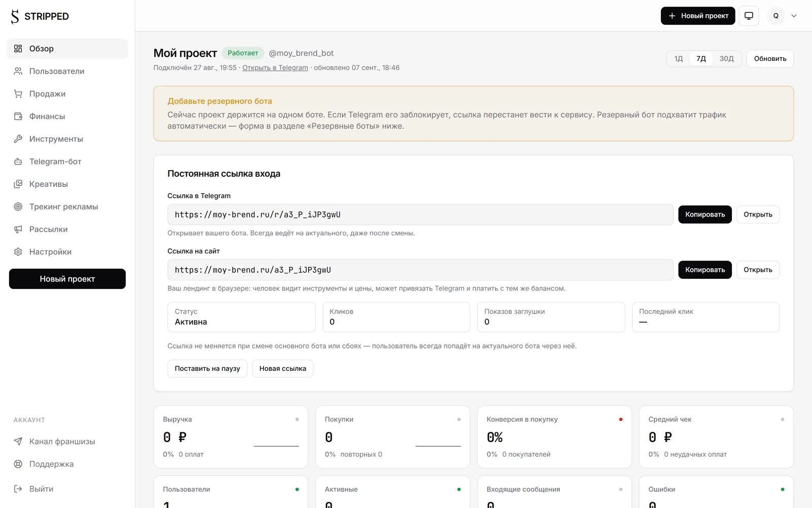This screenshot has width=812, height=508.
Task: Click the Рассылки megaphone icon
Action: 18,229
